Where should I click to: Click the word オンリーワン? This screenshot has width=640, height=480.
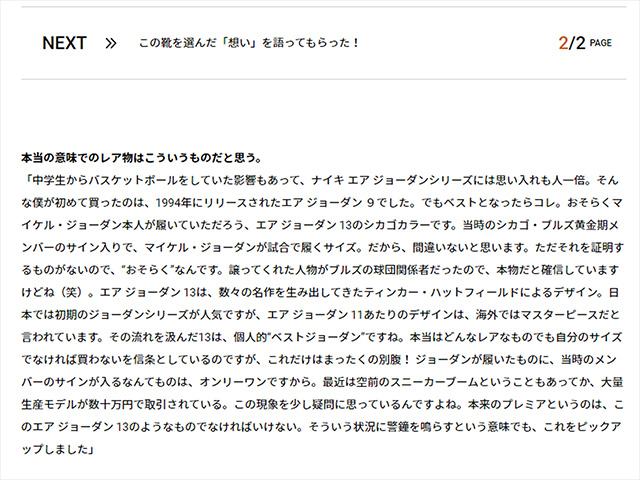pyautogui.click(x=233, y=382)
